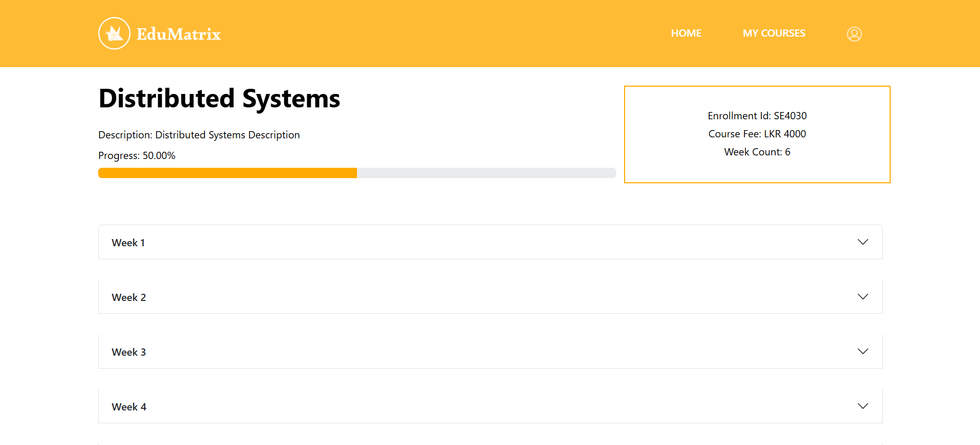The image size is (980, 445).
Task: Expand the Week 4 panel
Action: point(490,406)
